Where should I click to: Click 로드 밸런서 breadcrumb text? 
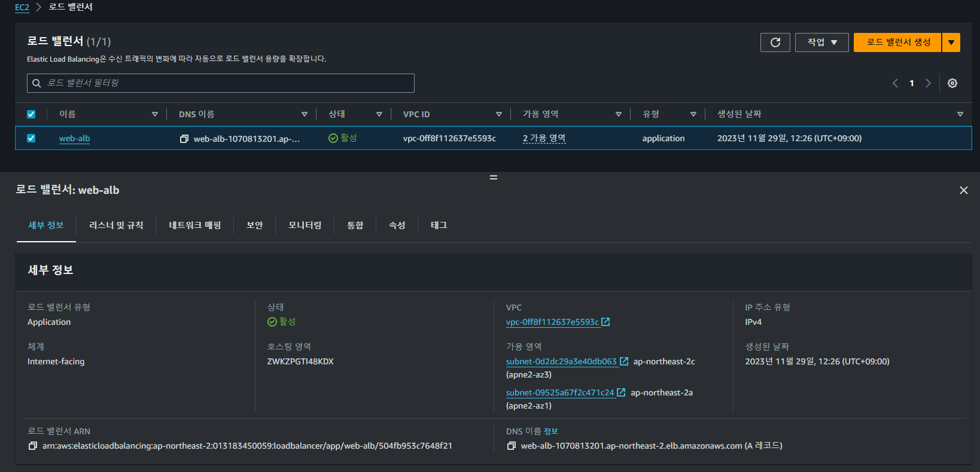[71, 7]
